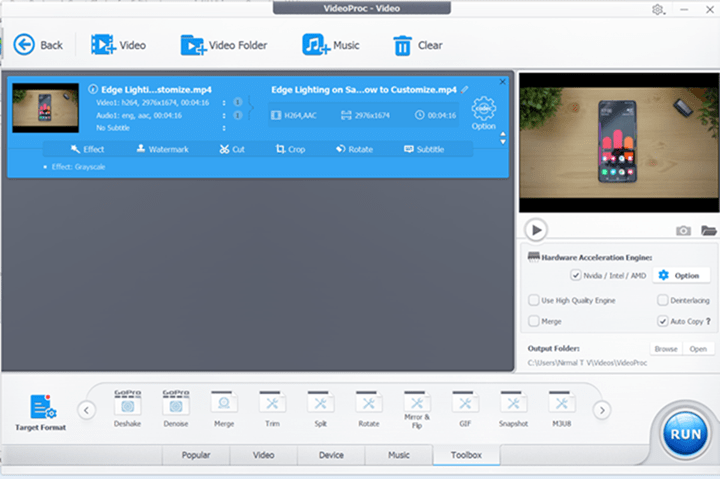
Task: Open the Auto Copy help question mark
Action: click(708, 321)
